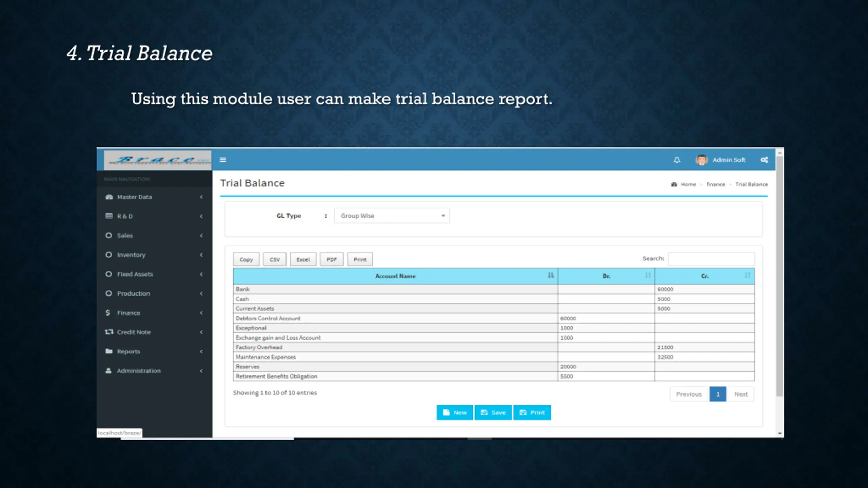Expand the Credit Note menu chevron
Image resolution: width=868 pixels, height=488 pixels.
coord(201,332)
